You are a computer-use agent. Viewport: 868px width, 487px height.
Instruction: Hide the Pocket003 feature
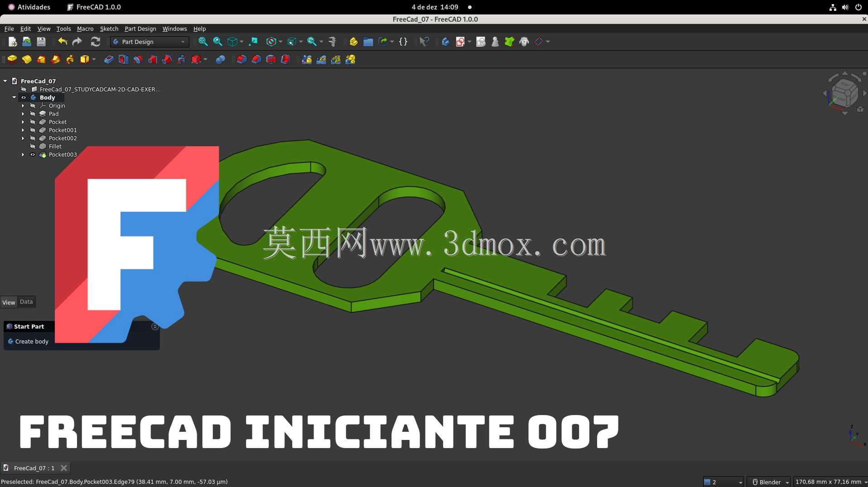coord(33,154)
